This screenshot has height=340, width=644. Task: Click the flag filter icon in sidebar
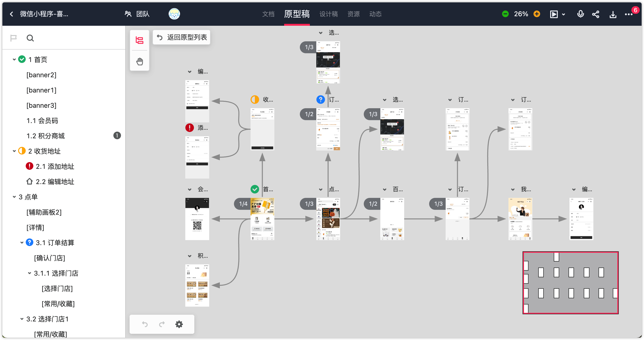tap(14, 38)
